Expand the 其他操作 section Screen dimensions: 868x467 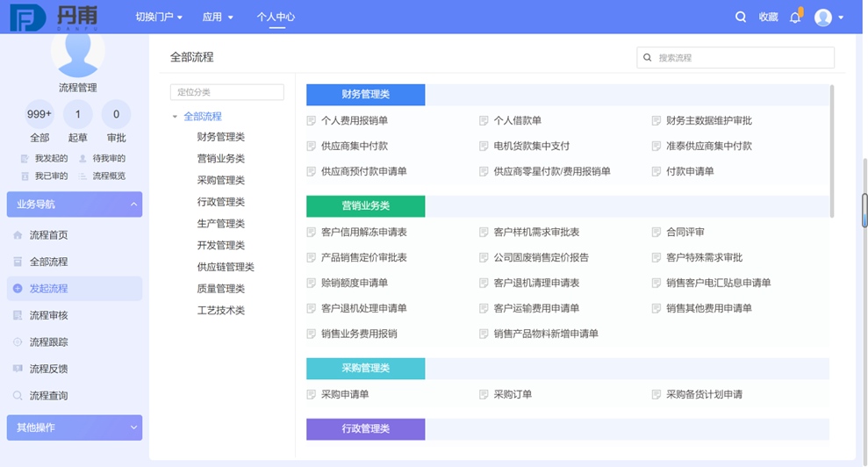[x=133, y=427]
